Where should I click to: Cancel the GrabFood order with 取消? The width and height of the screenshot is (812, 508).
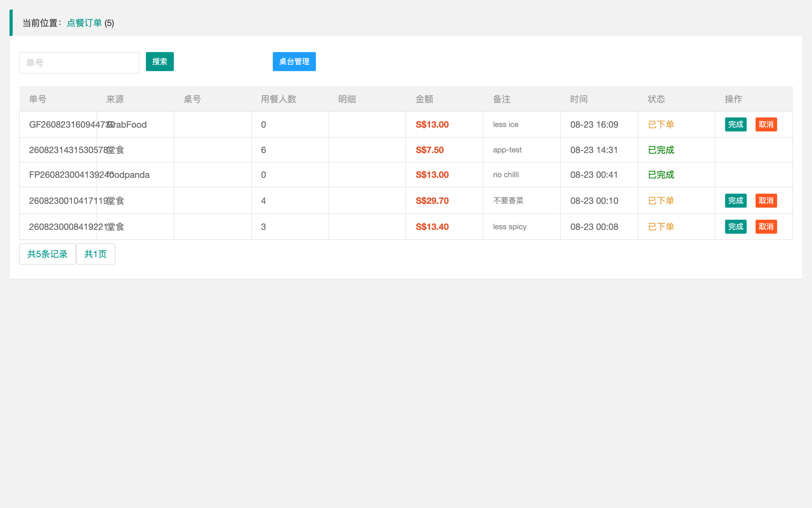pyautogui.click(x=766, y=125)
